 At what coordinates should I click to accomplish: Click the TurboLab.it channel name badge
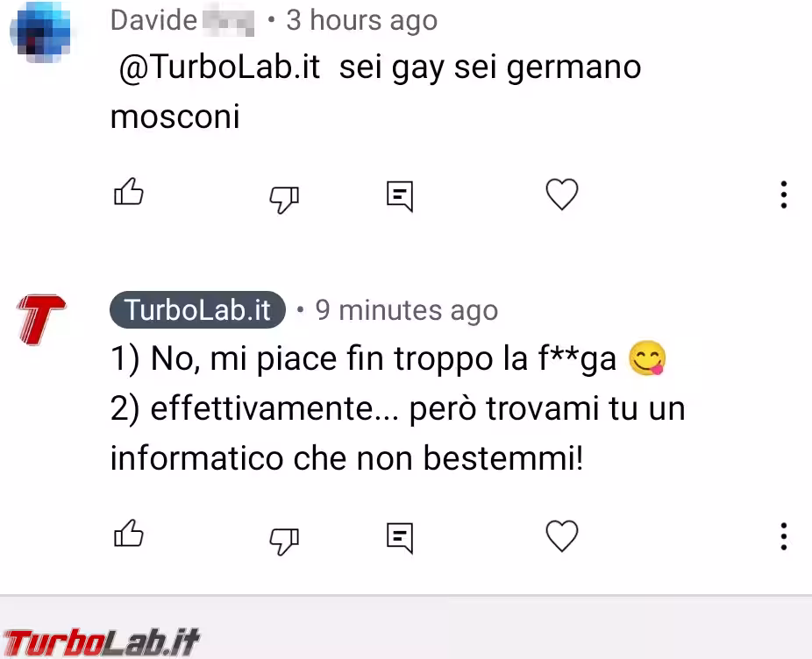coord(197,309)
